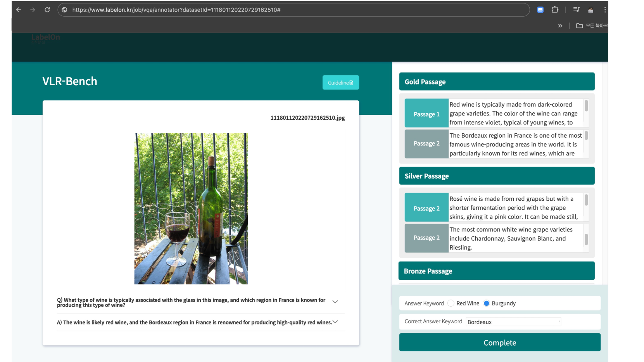Click the VLR-Bench title
The height and width of the screenshot is (362, 644).
click(70, 81)
